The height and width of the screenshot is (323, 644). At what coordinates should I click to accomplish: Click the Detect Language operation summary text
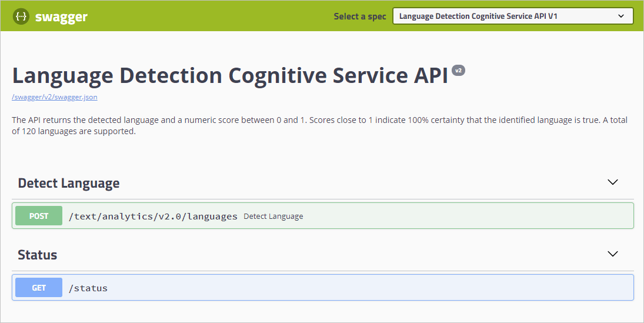point(273,216)
